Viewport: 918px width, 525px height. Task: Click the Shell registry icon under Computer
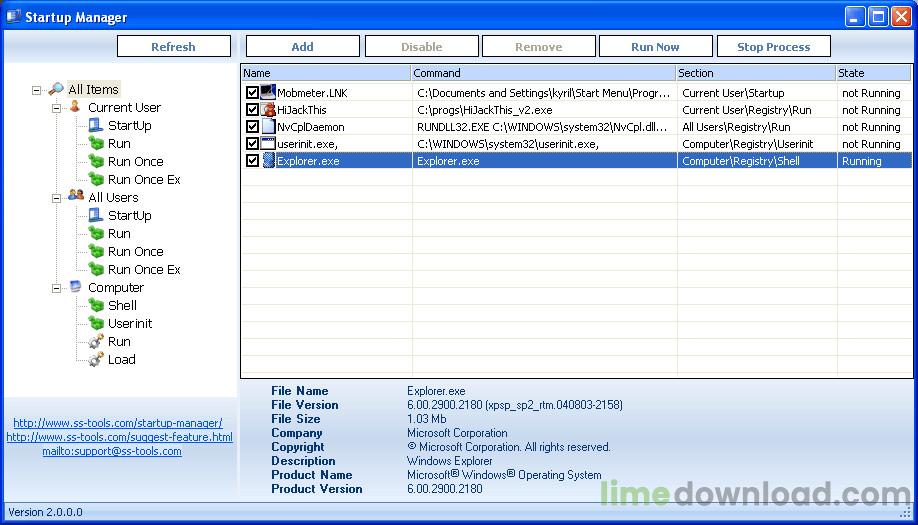tap(96, 305)
